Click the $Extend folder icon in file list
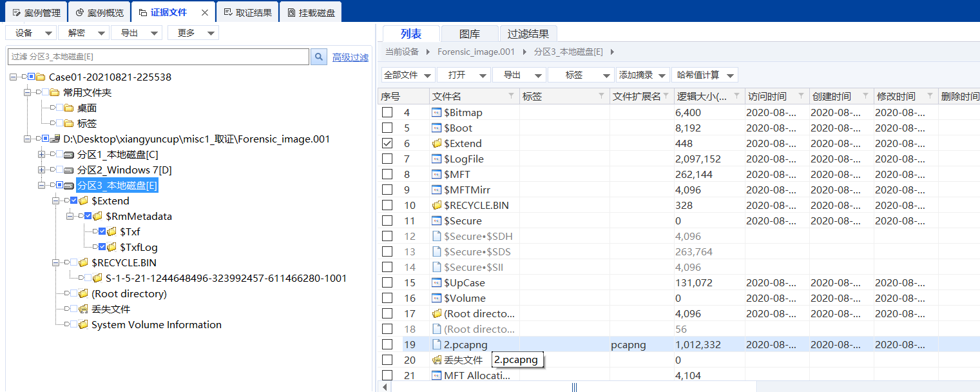The image size is (980, 392). point(437,143)
